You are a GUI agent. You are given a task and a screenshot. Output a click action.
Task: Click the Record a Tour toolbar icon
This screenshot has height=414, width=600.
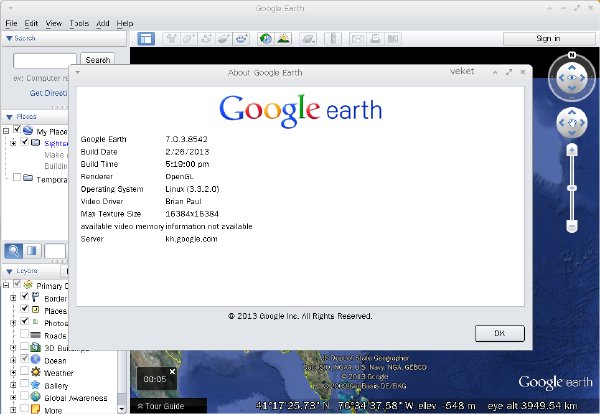tap(241, 39)
